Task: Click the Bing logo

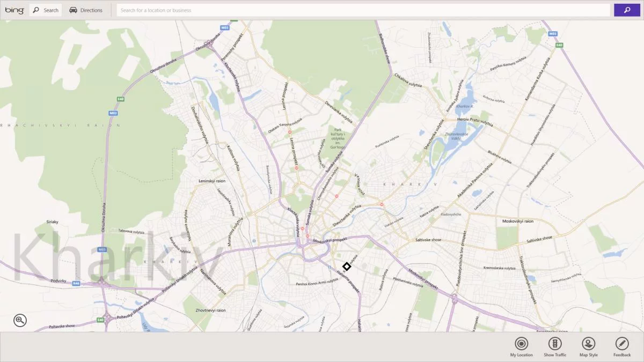Action: tap(14, 10)
